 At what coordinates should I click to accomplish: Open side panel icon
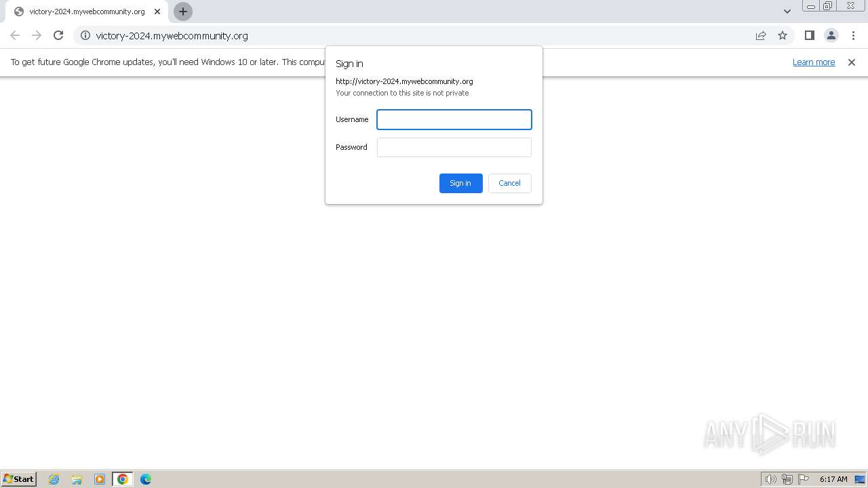pyautogui.click(x=809, y=35)
